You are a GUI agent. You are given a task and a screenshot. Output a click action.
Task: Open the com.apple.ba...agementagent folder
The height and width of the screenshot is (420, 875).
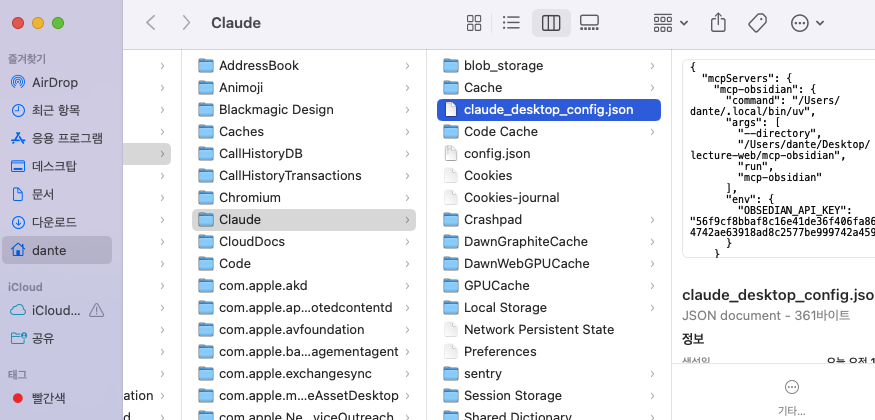click(x=304, y=351)
